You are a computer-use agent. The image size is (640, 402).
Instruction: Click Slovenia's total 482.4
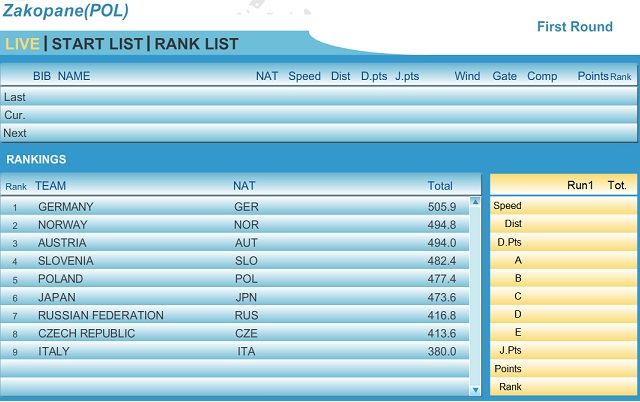tap(442, 261)
